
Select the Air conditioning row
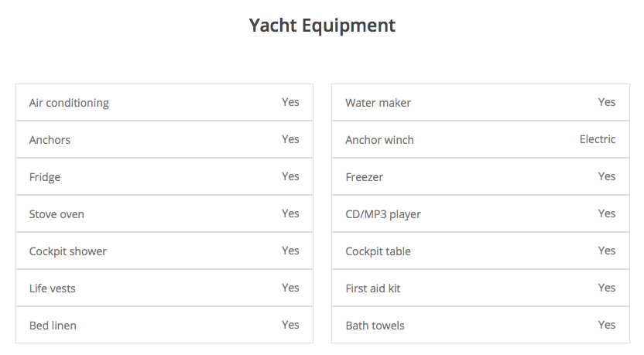point(164,102)
